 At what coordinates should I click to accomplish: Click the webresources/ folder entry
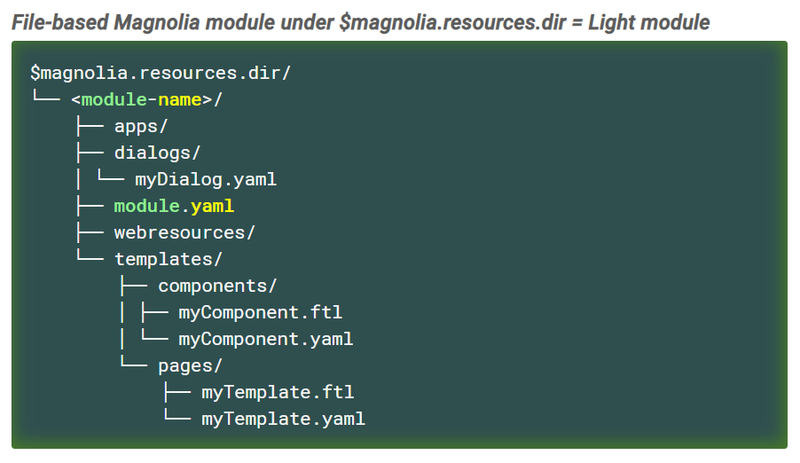click(x=184, y=233)
